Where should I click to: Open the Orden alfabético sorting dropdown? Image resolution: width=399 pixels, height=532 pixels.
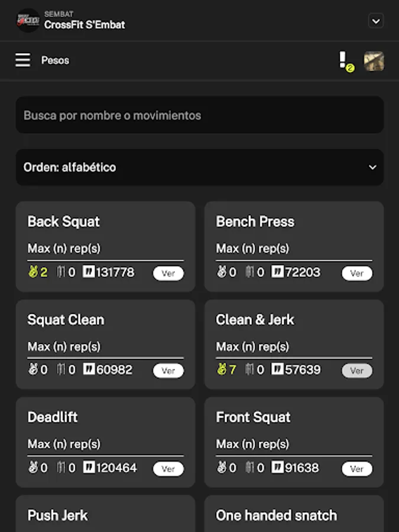click(x=199, y=167)
